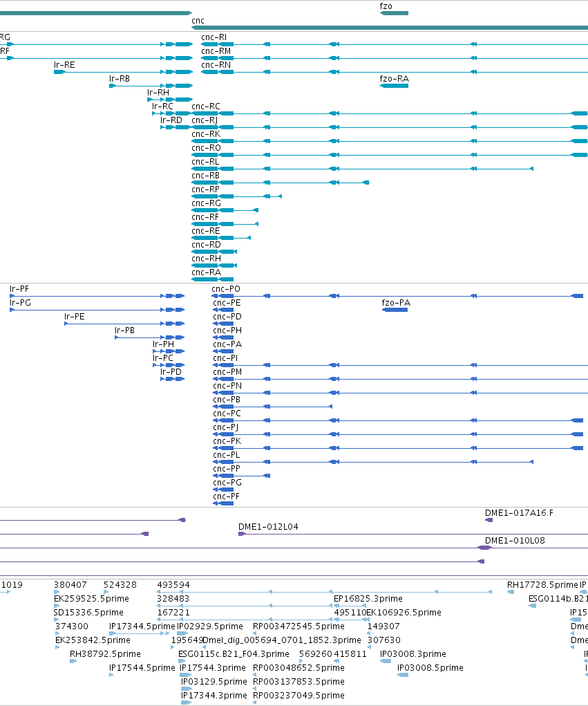Open the Ir-RE transcript label

point(64,65)
